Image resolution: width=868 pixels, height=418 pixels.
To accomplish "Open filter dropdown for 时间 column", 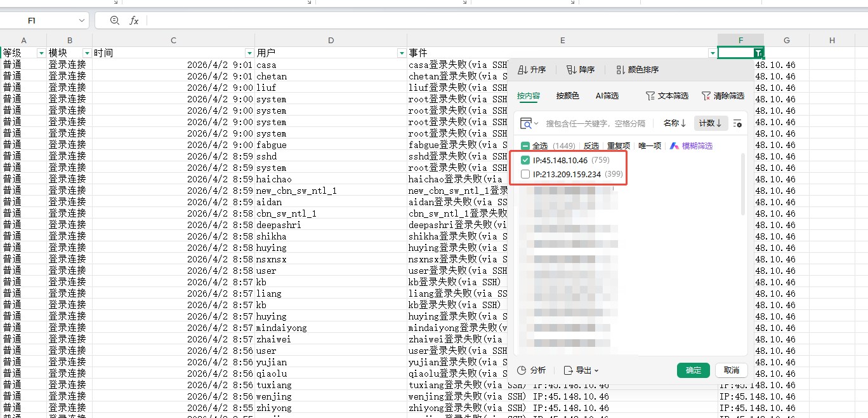I will 249,53.
